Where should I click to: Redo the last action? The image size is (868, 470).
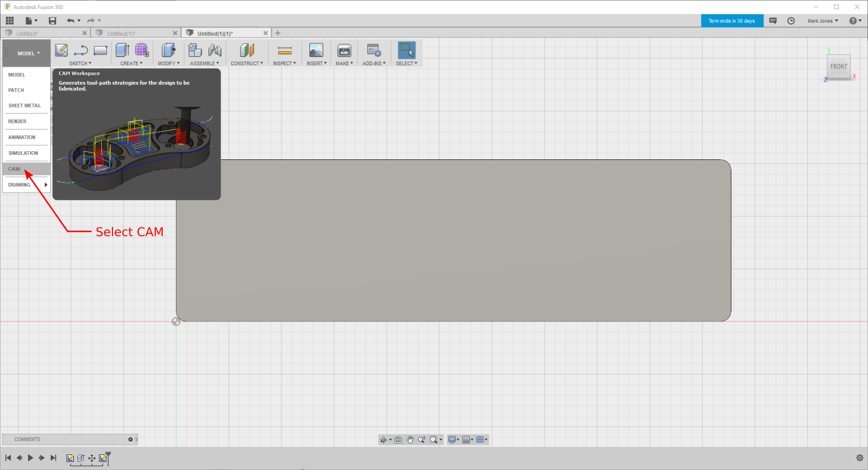91,20
